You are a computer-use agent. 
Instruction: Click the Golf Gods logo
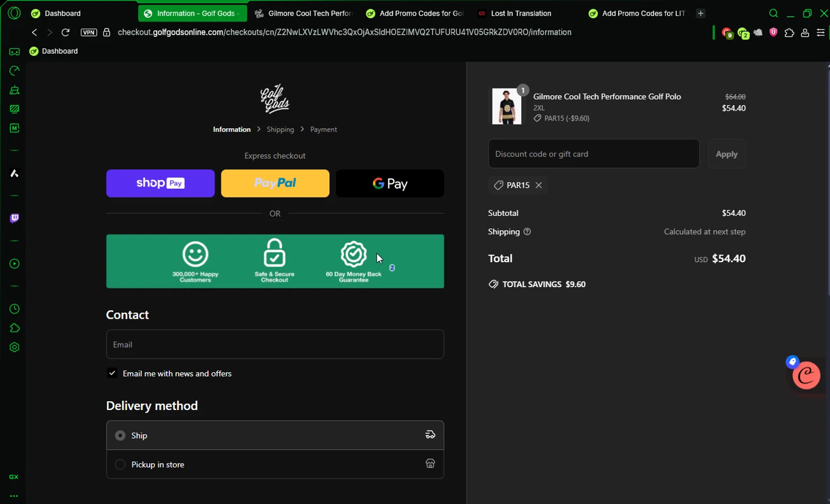[x=275, y=98]
